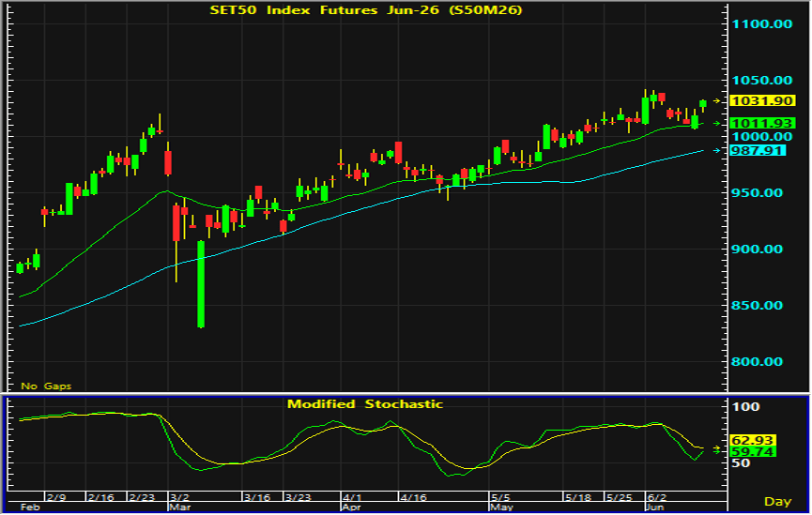Viewport: 812px width, 515px height.
Task: Click the 5/25 date marker
Action: click(619, 497)
